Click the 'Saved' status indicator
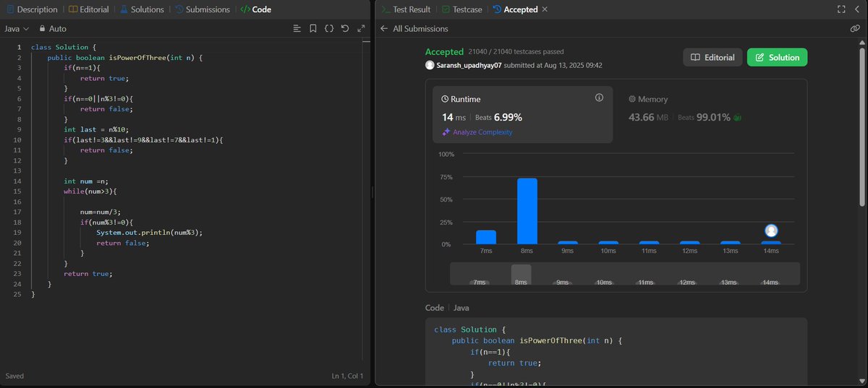 click(x=14, y=376)
